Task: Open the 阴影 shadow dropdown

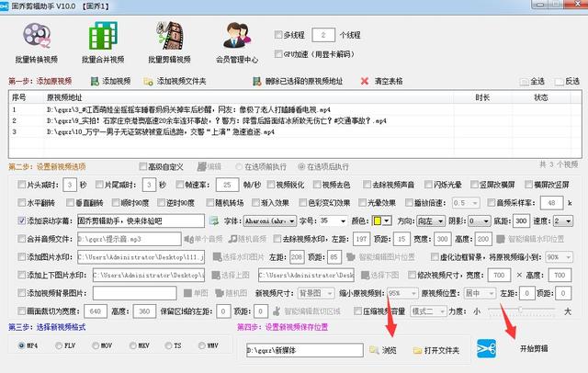Action: coord(480,220)
